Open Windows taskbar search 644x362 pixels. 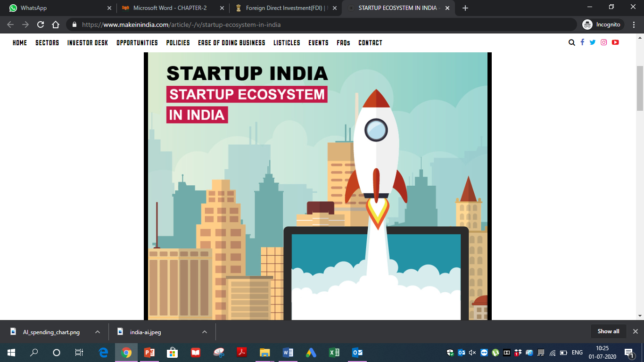point(34,353)
